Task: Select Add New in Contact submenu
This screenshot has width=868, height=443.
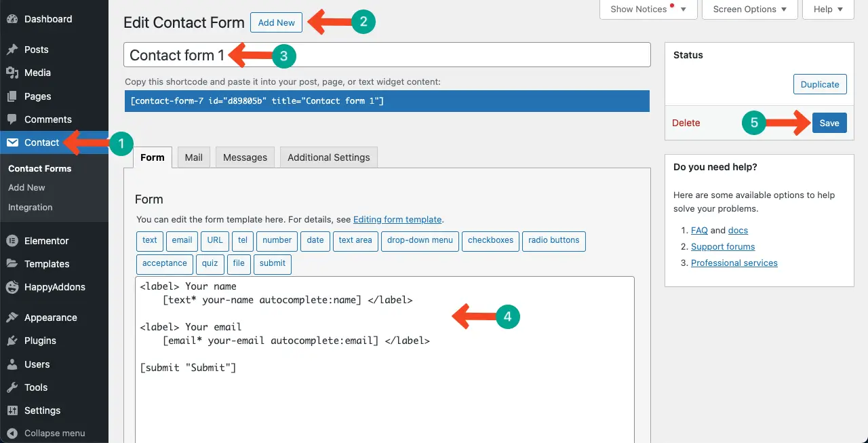Action: point(26,187)
